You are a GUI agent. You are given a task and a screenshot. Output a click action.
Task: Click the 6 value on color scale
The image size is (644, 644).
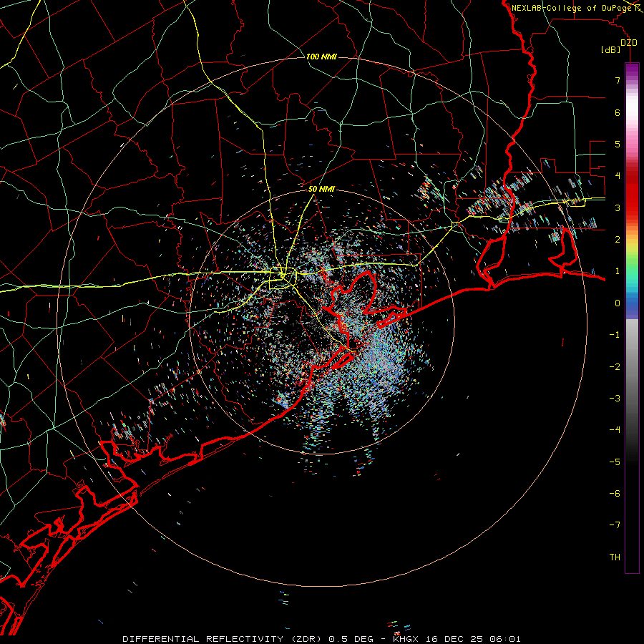pos(618,112)
